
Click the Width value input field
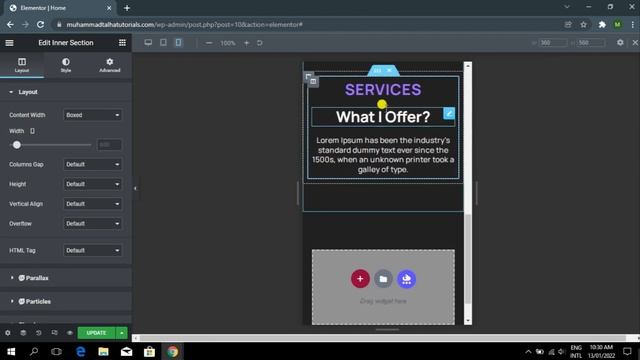click(109, 145)
